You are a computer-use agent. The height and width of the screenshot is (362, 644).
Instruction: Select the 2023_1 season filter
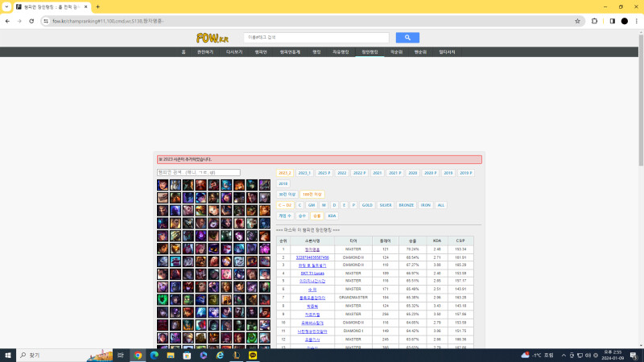pyautogui.click(x=304, y=173)
